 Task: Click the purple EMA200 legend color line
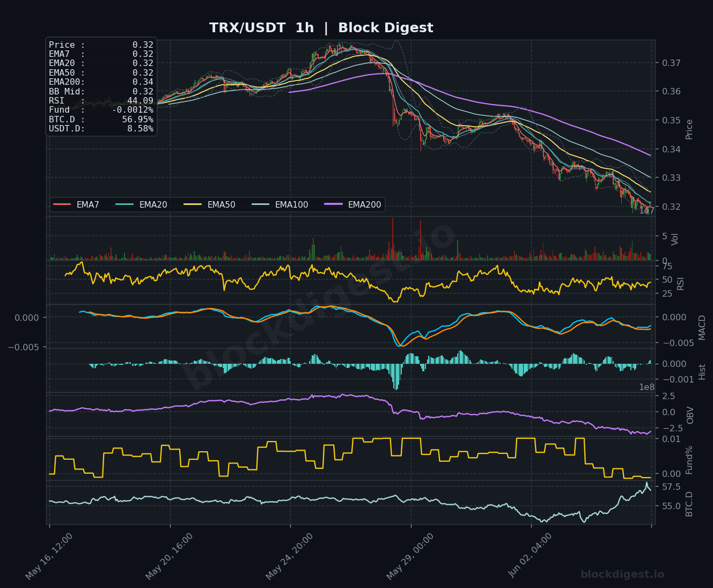(x=333, y=204)
